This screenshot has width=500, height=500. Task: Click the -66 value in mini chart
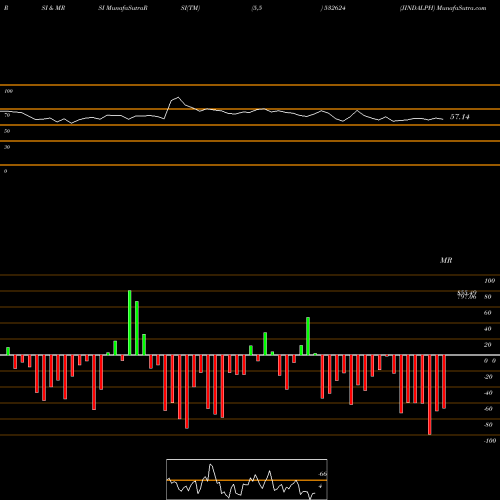click(323, 474)
